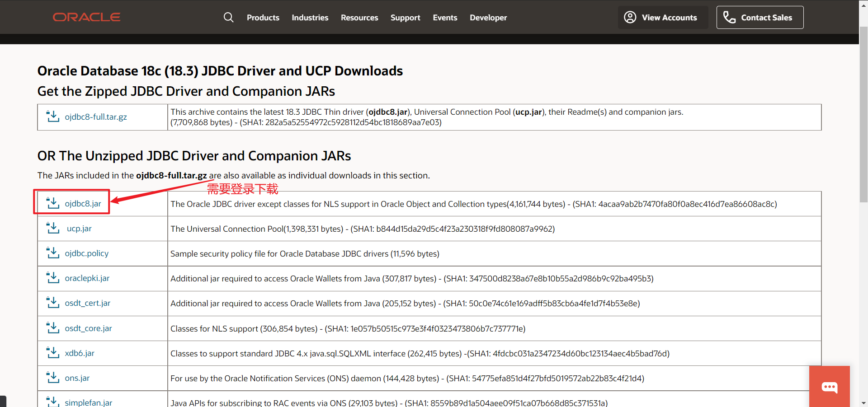
Task: Open the Events menu
Action: point(445,18)
